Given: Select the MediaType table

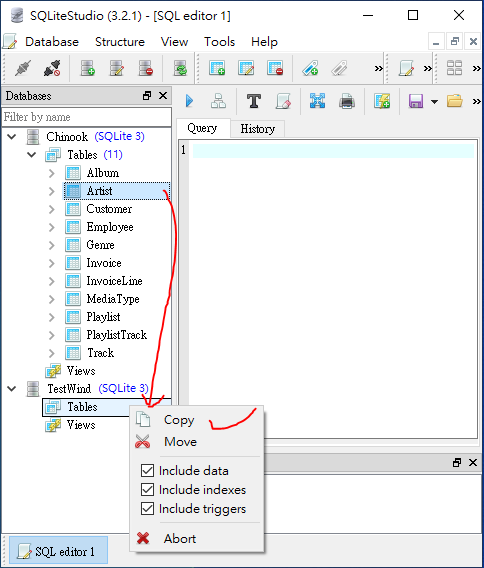Looking at the screenshot, I should click(x=113, y=299).
